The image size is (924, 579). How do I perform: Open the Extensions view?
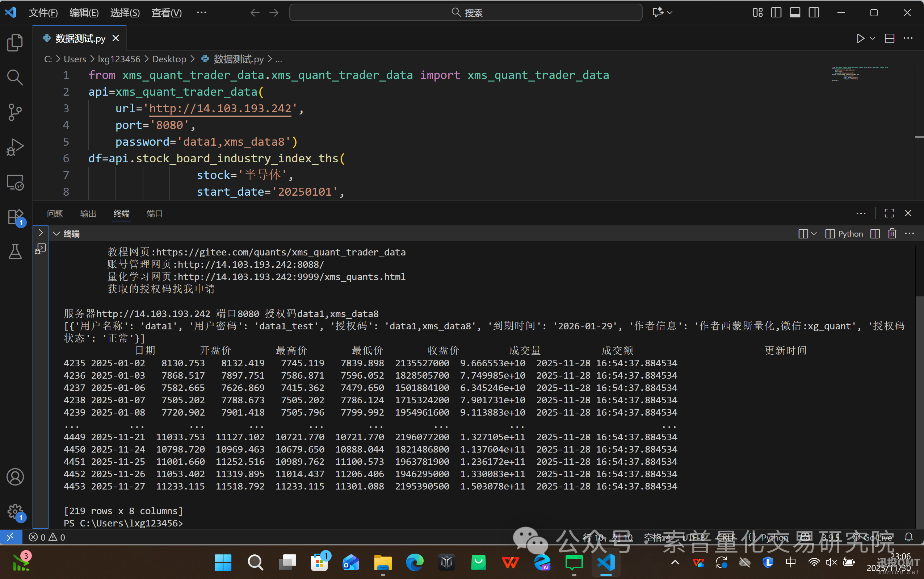click(x=15, y=217)
